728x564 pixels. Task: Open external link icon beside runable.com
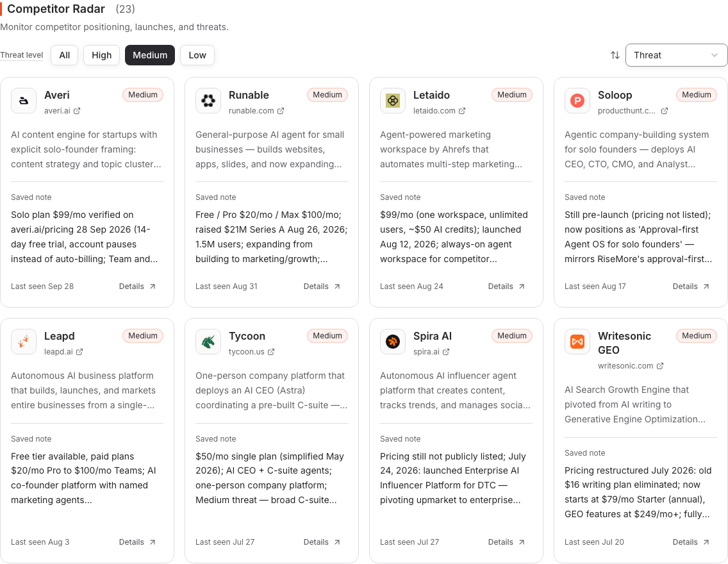(281, 111)
